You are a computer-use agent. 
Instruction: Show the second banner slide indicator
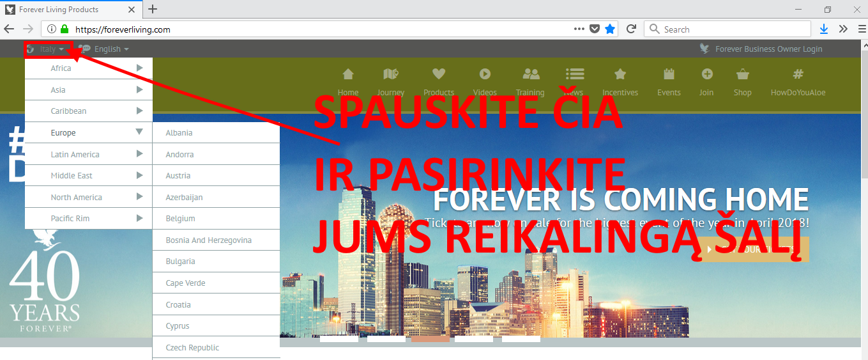(x=386, y=339)
